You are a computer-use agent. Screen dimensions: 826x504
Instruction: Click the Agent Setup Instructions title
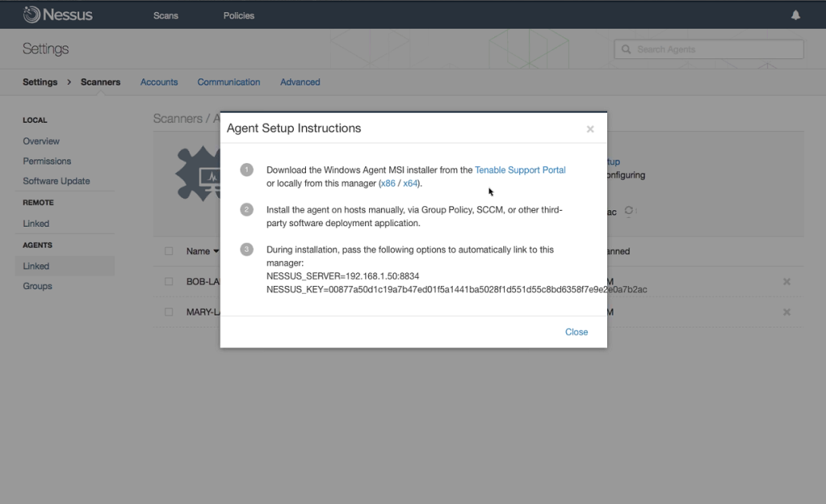point(294,129)
